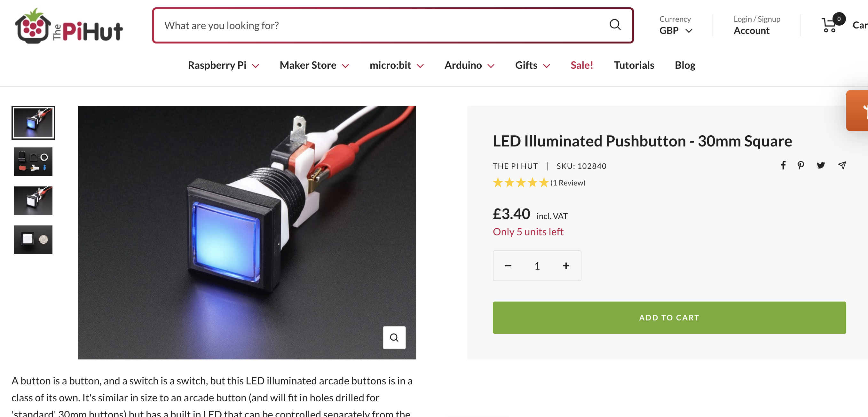Open the shopping cart icon
The height and width of the screenshot is (417, 868).
point(830,25)
